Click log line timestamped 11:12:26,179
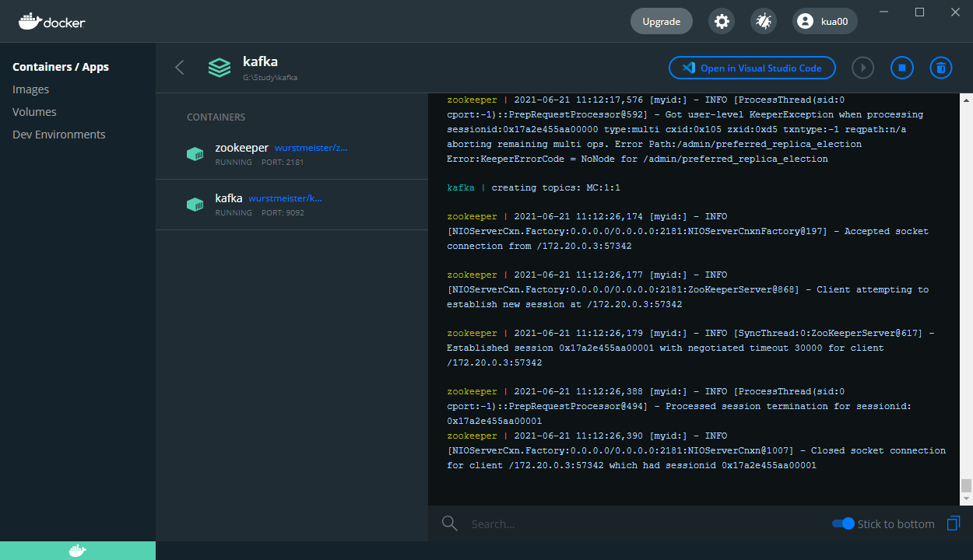This screenshot has width=973, height=560. pyautogui.click(x=691, y=348)
